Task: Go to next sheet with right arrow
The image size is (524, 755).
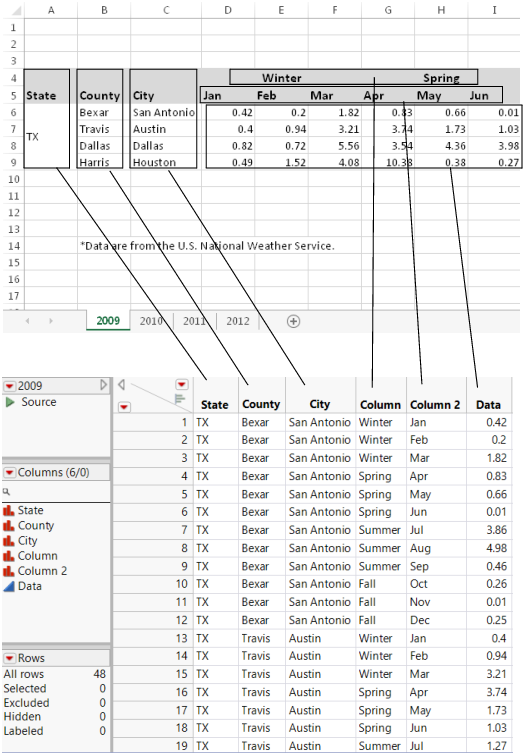Action: click(x=51, y=321)
